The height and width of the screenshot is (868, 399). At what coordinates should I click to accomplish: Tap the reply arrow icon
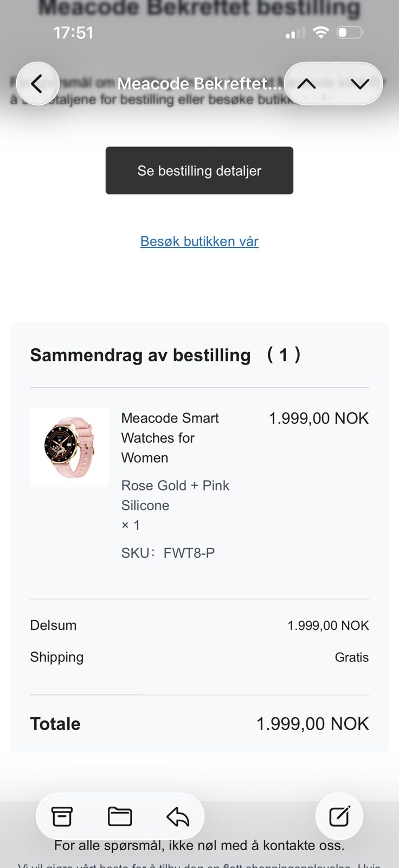click(x=177, y=816)
